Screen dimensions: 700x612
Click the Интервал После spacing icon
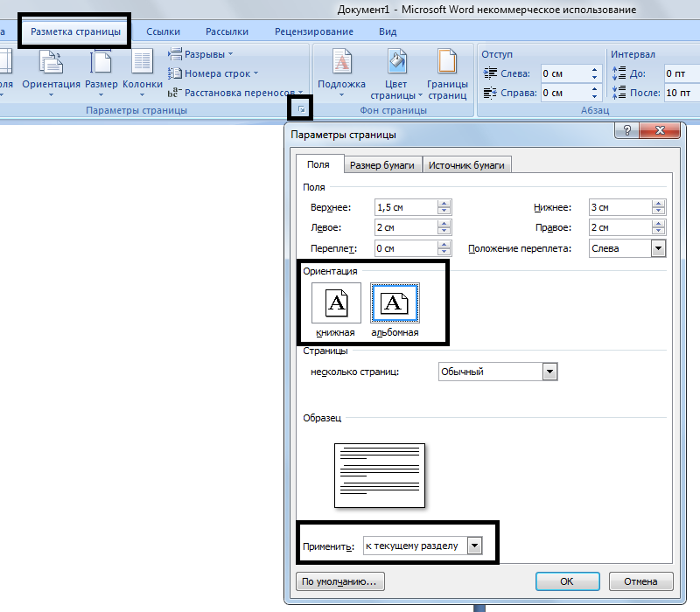coord(619,93)
